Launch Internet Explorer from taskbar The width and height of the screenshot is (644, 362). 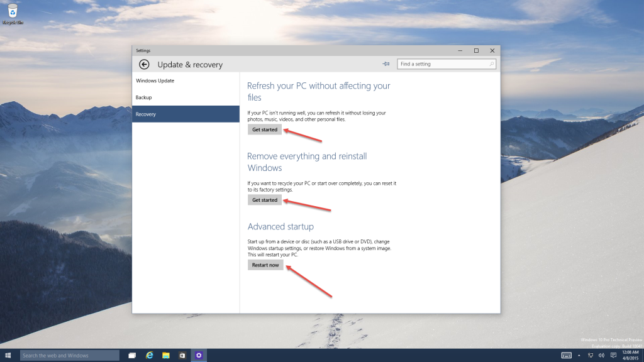[x=149, y=356]
